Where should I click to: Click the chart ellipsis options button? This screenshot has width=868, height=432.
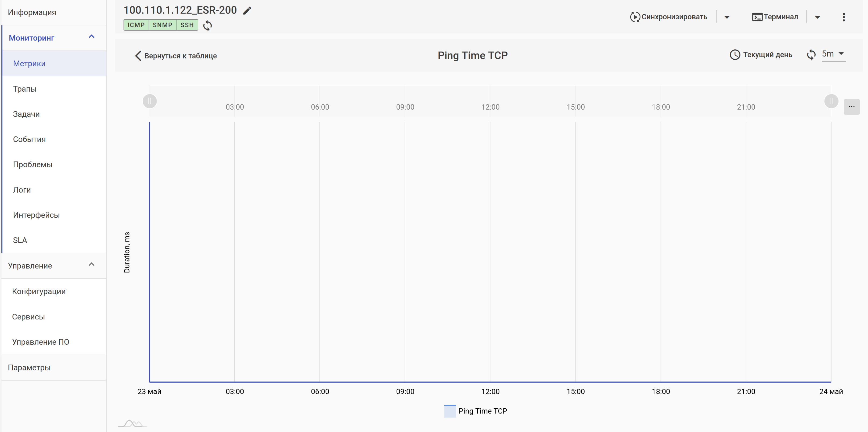[851, 107]
